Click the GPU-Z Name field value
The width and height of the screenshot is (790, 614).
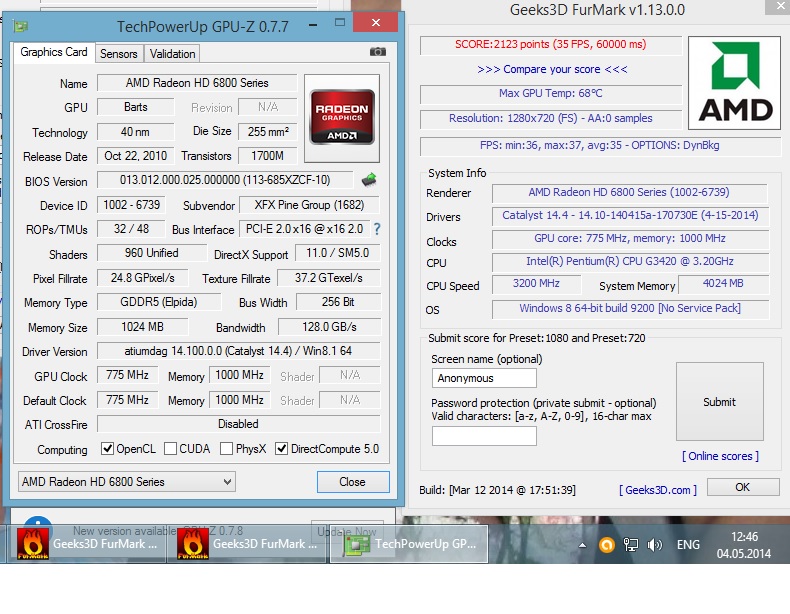(x=197, y=83)
